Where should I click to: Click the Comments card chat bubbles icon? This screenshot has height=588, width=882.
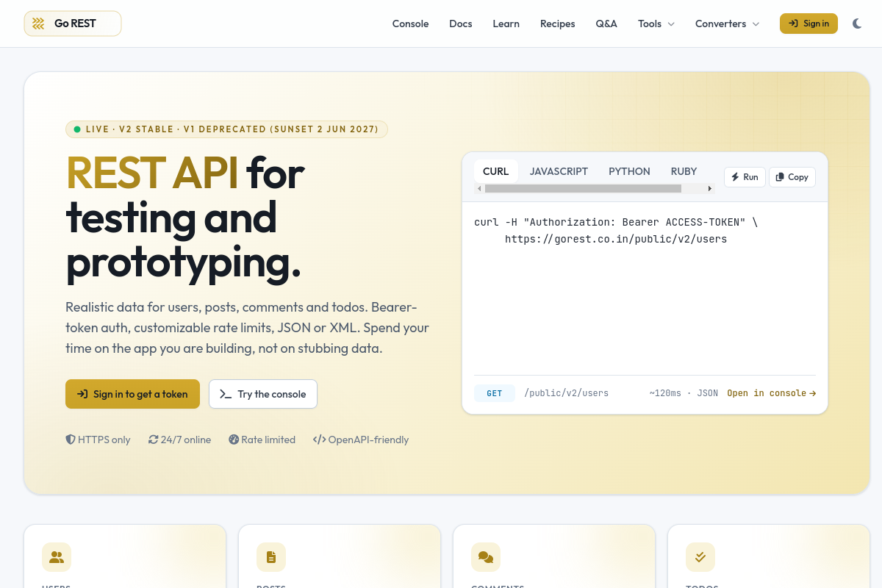tap(486, 557)
